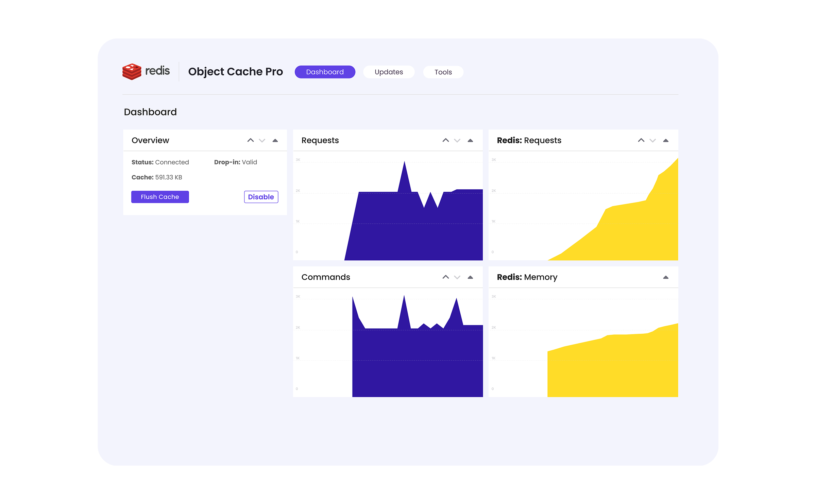Image resolution: width=816 pixels, height=504 pixels.
Task: Move the Overview panel up with the chevron
Action: point(251,140)
